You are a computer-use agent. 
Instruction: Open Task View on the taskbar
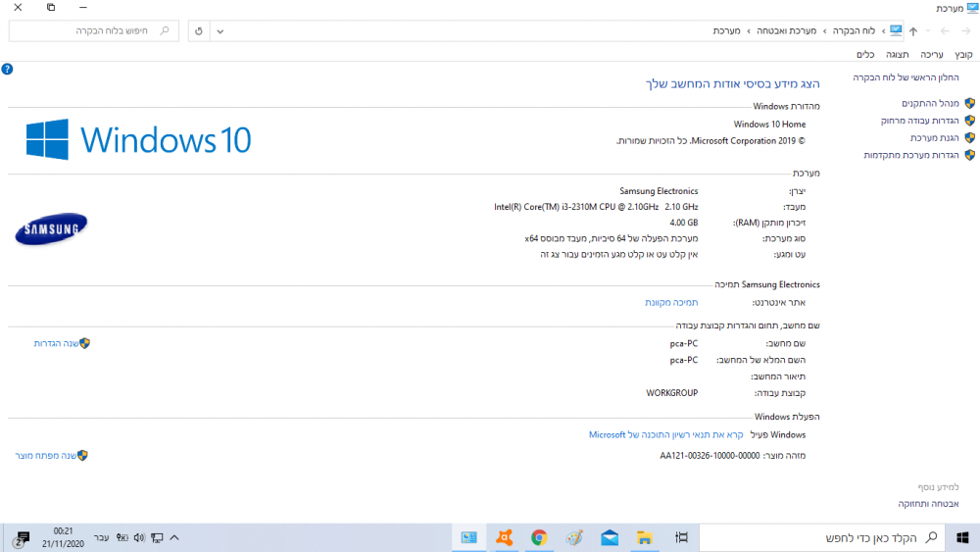tap(681, 537)
